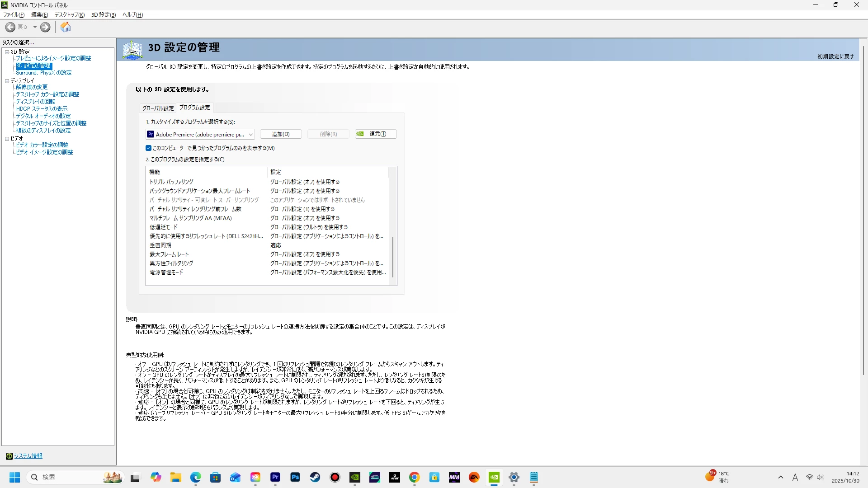868x488 pixels.
Task: Switch to the グローバル設定 tab
Action: coord(158,108)
